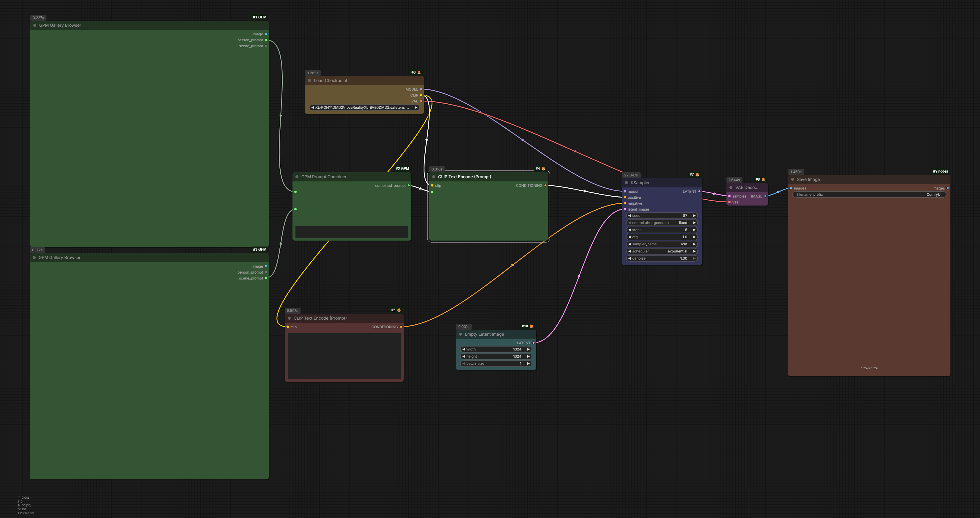Click the person_prompt output of node #1 gallery
This screenshot has height=518, width=980.
tap(266, 40)
